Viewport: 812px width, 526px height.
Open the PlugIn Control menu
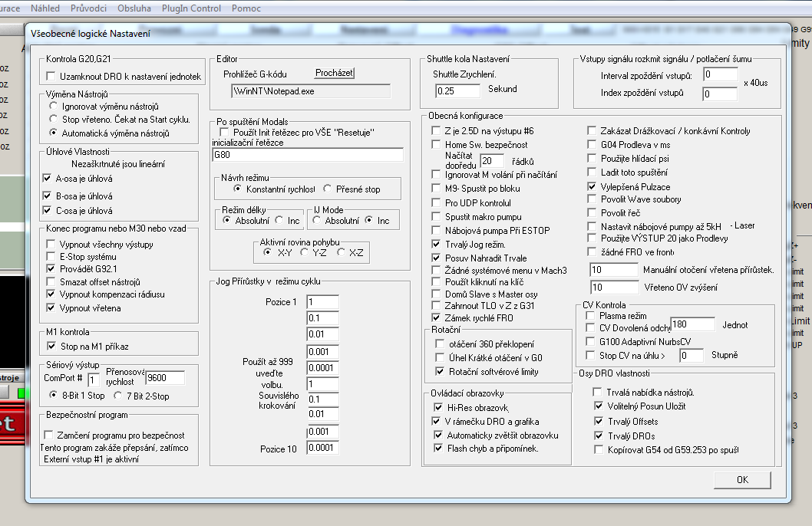[x=190, y=8]
